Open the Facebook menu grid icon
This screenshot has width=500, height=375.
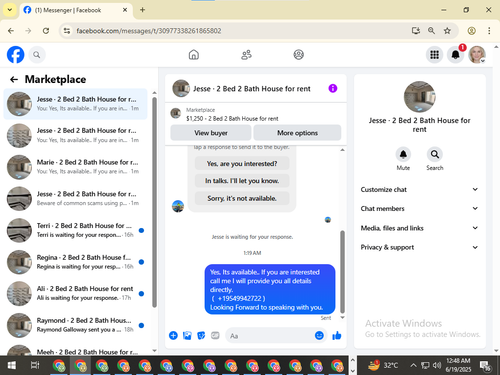(434, 55)
